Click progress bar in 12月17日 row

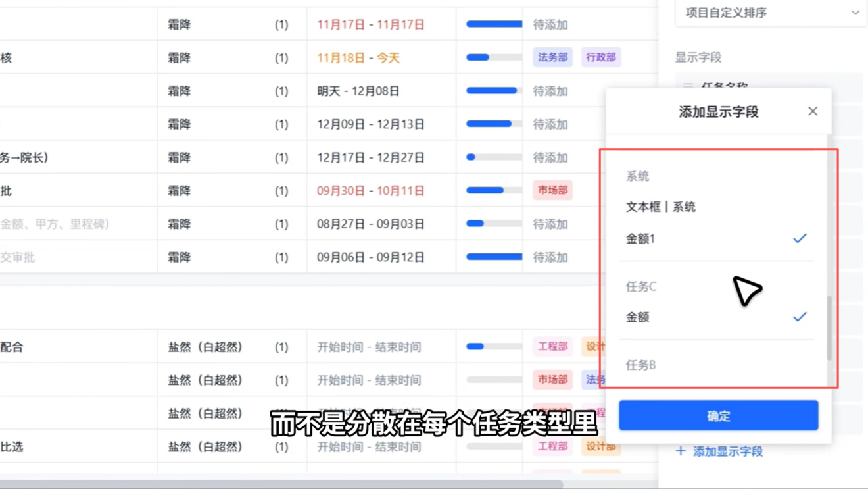point(494,157)
